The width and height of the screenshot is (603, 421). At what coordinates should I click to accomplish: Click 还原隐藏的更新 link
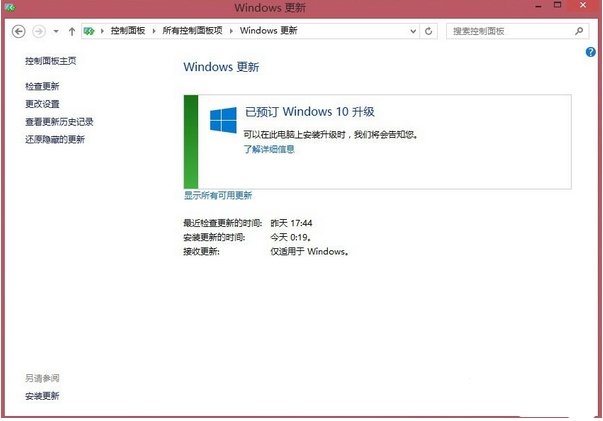pyautogui.click(x=55, y=140)
